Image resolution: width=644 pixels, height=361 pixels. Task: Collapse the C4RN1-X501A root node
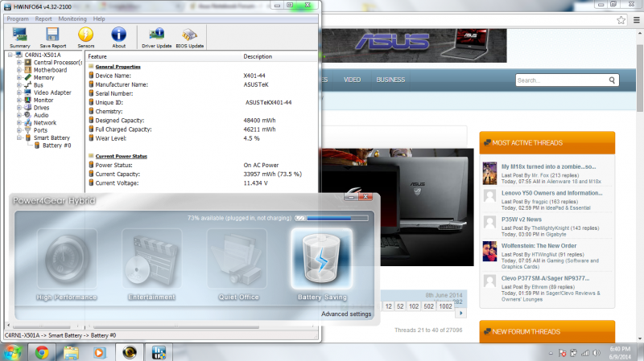pyautogui.click(x=10, y=55)
